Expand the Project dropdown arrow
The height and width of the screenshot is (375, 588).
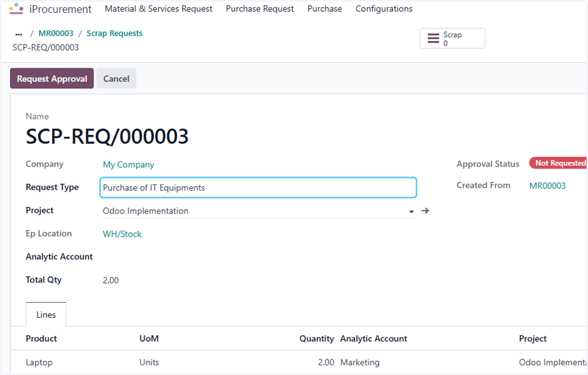click(411, 211)
